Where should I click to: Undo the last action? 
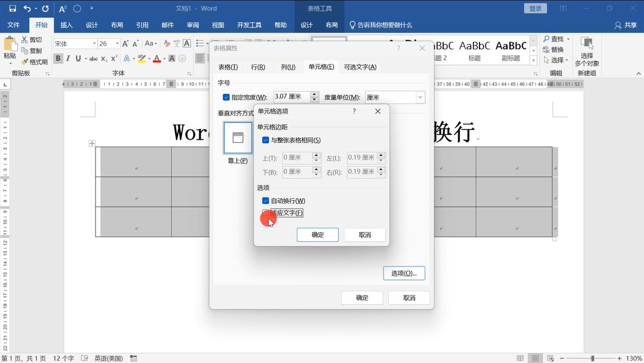pyautogui.click(x=27, y=9)
